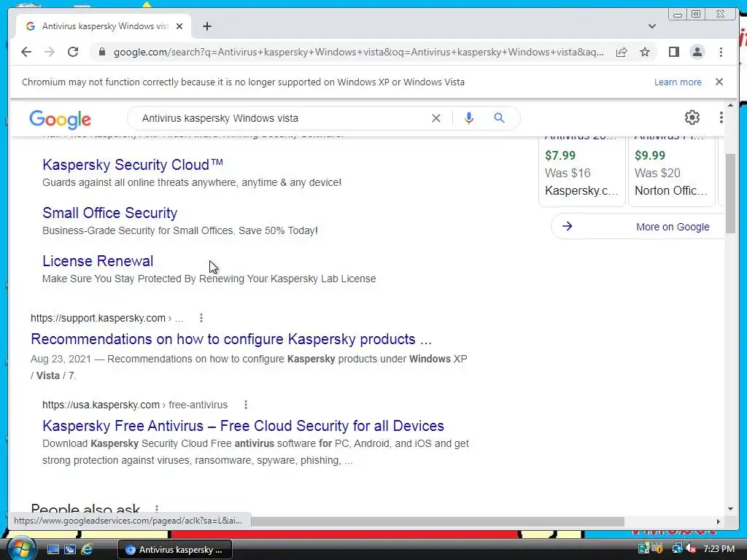Open the browser side panel

(x=673, y=52)
